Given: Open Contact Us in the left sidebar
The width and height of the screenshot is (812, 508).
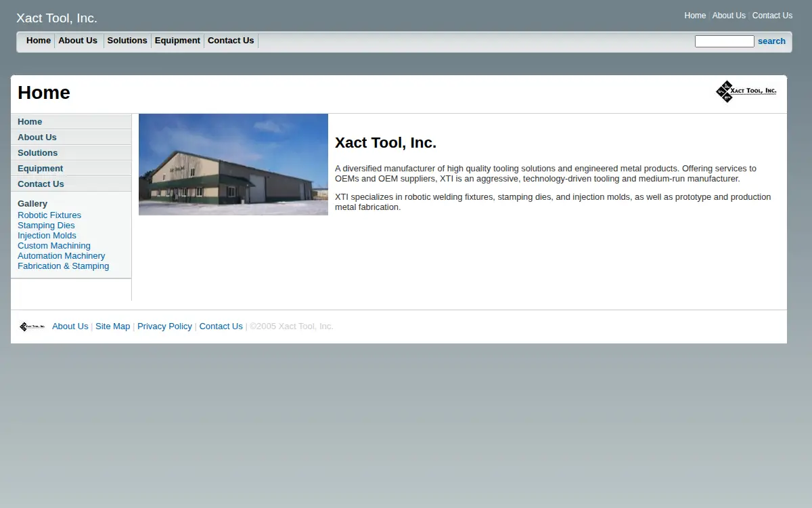Looking at the screenshot, I should click(x=71, y=184).
